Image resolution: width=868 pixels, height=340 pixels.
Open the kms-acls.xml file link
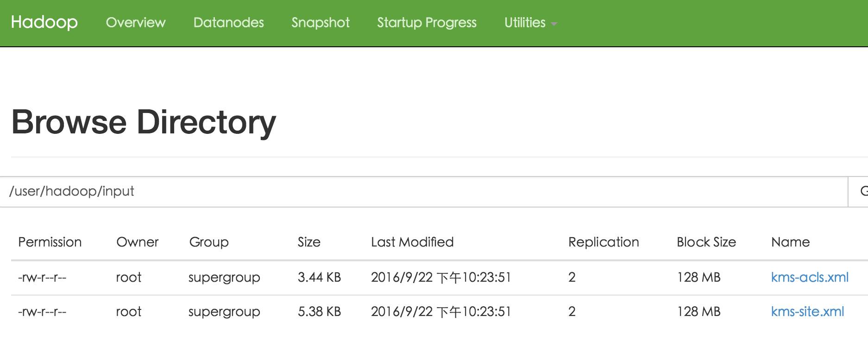(x=810, y=277)
